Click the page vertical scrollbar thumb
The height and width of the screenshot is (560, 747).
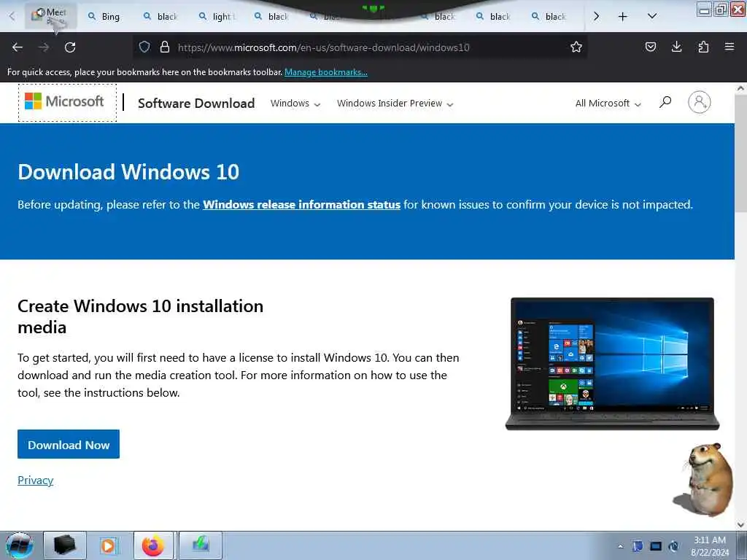741,152
